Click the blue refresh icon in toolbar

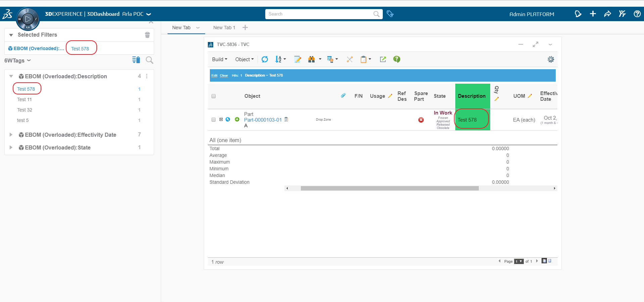(265, 59)
